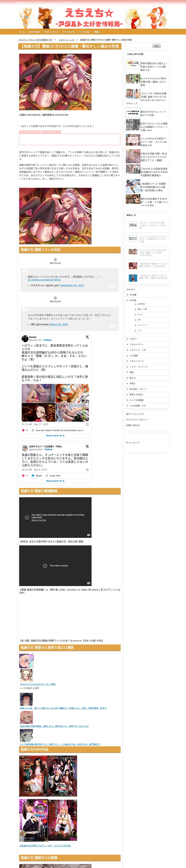Screen dimensions: 186x868
Task: Click warning icon on age-restricted video
Action: [x=27, y=518]
